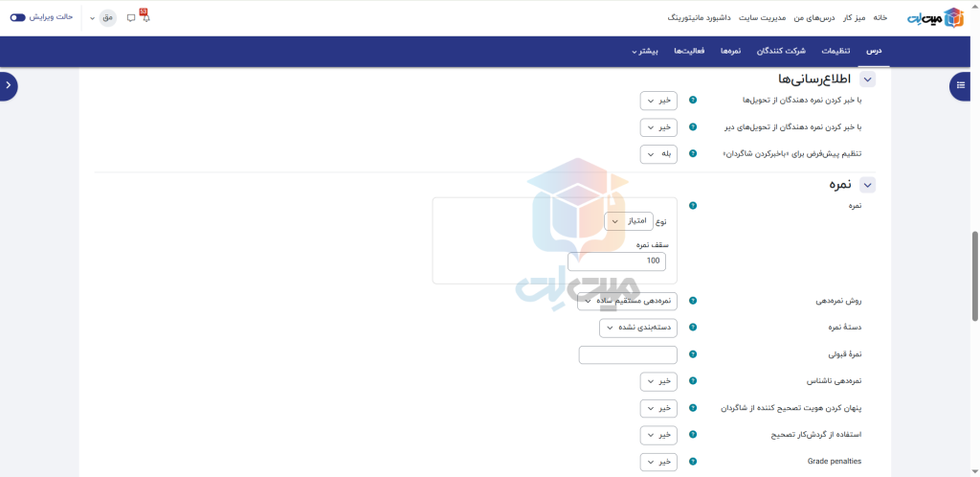The image size is (980, 477).
Task: Go to مدیریت سایت in top navigation
Action: coord(763,17)
